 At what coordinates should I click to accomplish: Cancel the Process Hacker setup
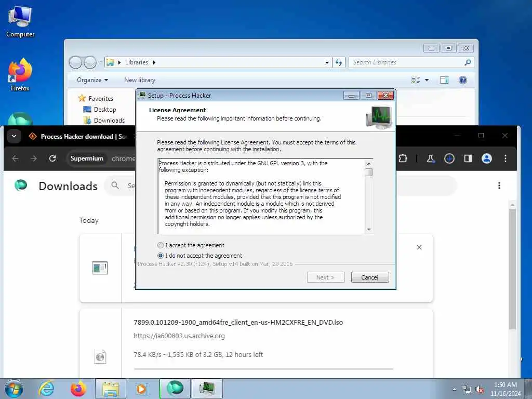click(369, 277)
